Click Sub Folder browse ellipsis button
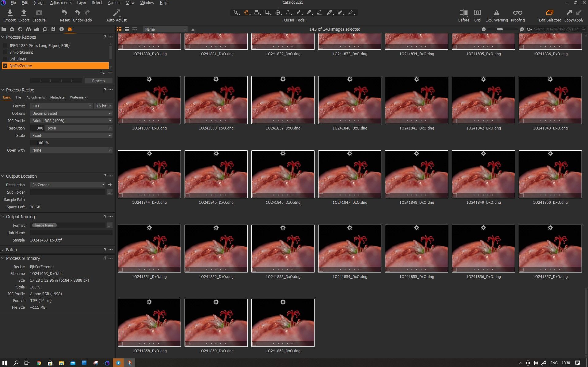The height and width of the screenshot is (367, 588). tap(110, 192)
